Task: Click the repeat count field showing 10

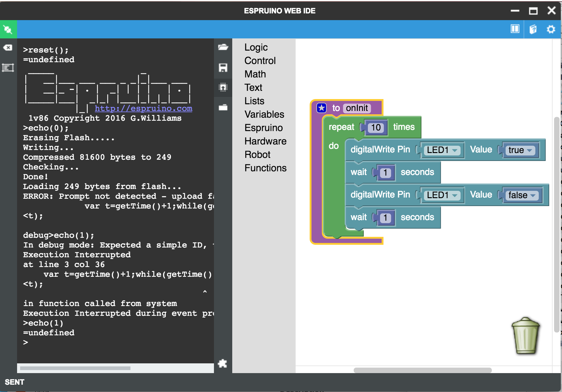Action: [376, 127]
